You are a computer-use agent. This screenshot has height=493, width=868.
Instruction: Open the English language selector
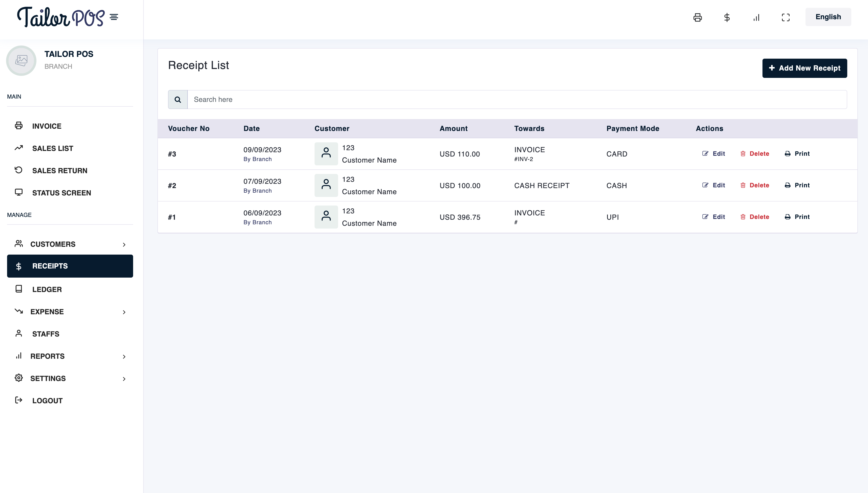click(x=828, y=17)
